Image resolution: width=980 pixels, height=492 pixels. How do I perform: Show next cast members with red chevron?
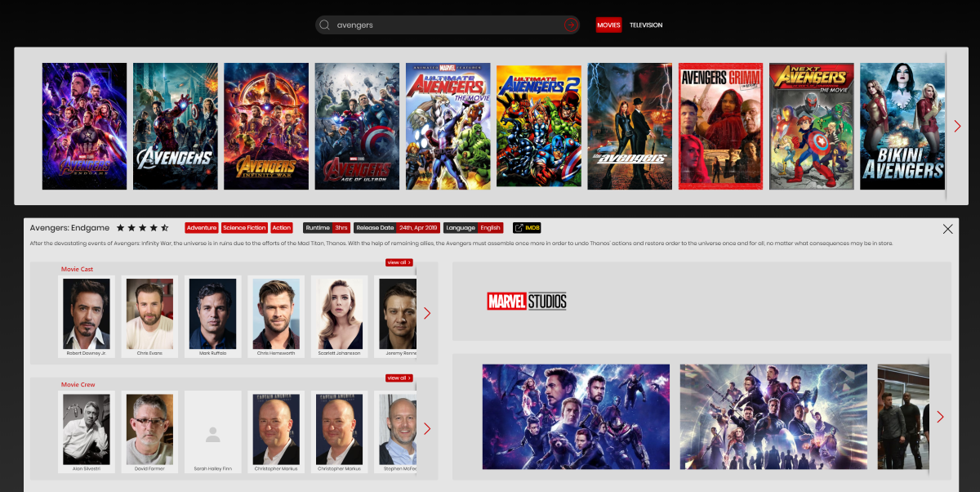(x=426, y=313)
